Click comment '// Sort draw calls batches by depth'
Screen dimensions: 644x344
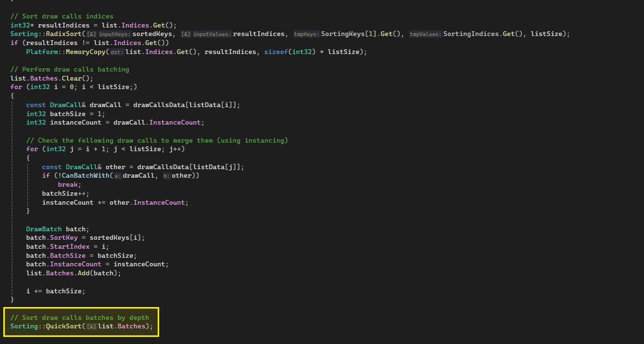pos(79,317)
